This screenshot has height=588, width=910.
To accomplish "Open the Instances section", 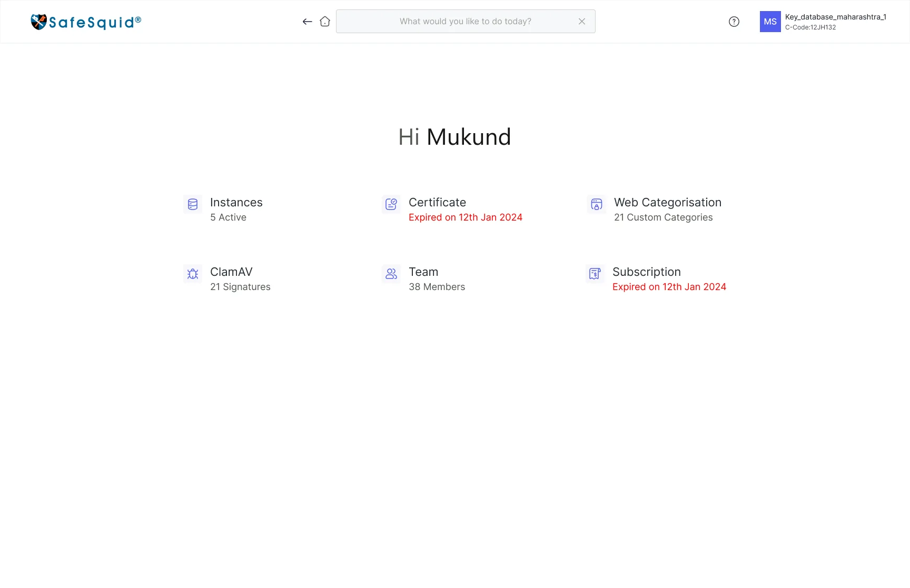I will coord(236,203).
